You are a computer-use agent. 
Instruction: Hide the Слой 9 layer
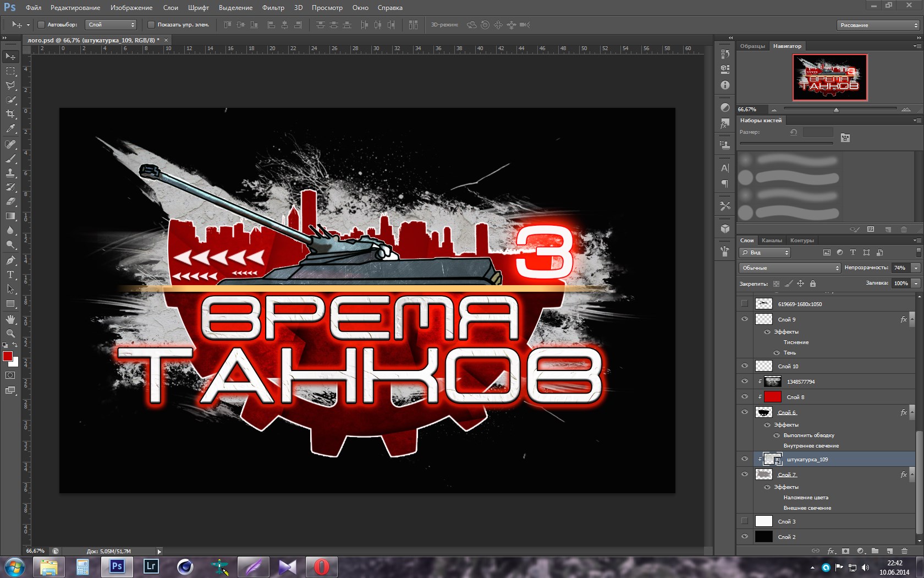(x=745, y=319)
